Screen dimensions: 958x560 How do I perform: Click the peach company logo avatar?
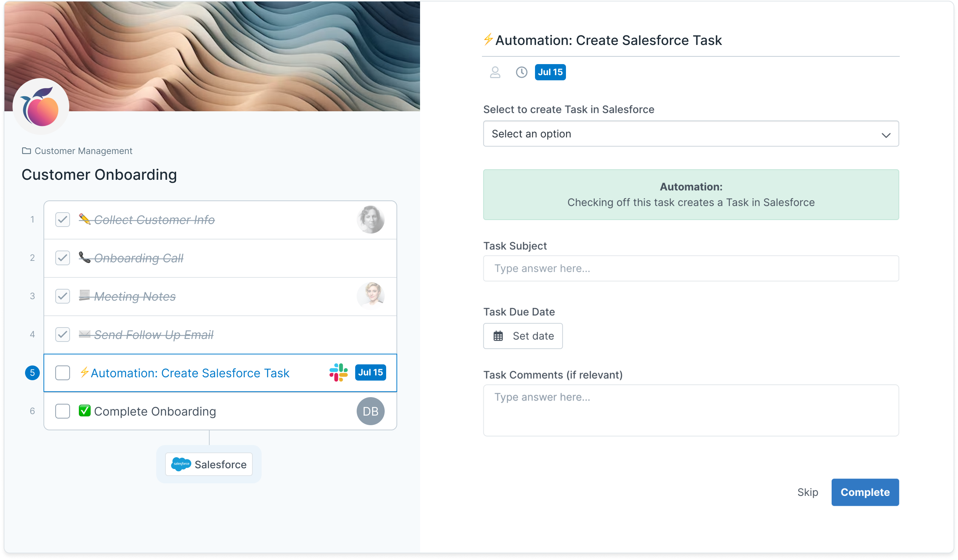point(41,107)
